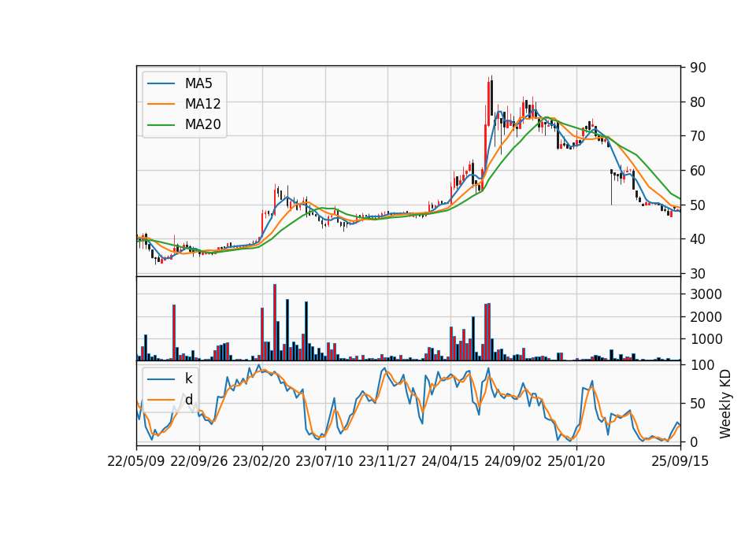
Task: Click the Weekly KD axis label
Action: [x=724, y=404]
